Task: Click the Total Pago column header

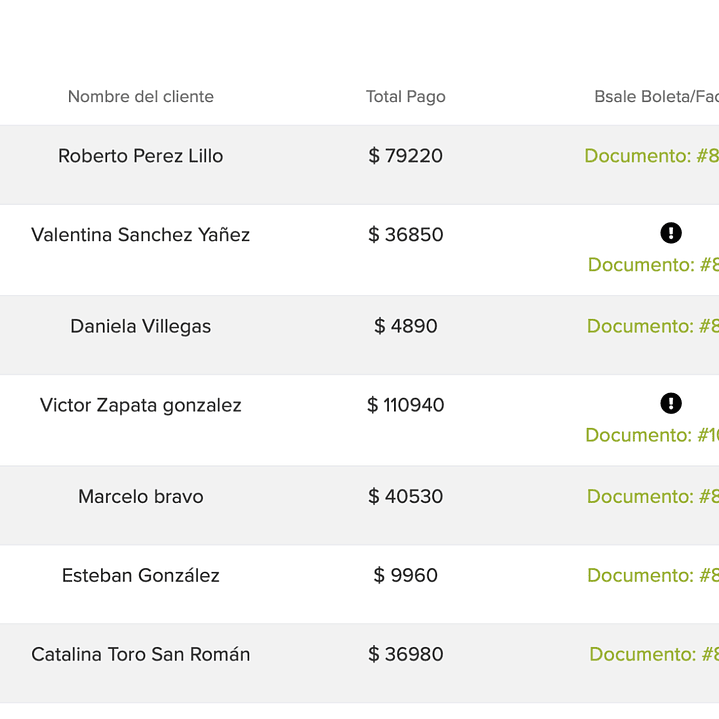Action: click(x=406, y=97)
